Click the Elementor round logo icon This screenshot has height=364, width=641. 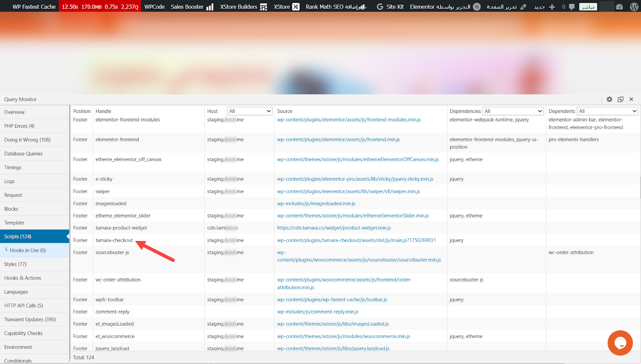point(477,7)
